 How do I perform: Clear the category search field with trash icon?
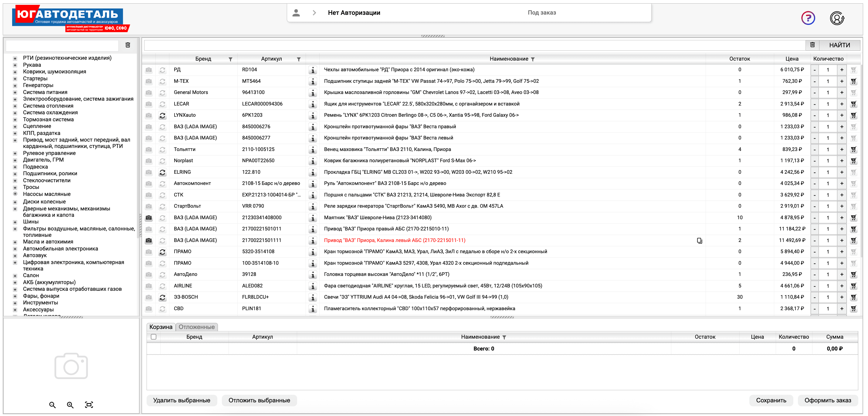pos(128,45)
